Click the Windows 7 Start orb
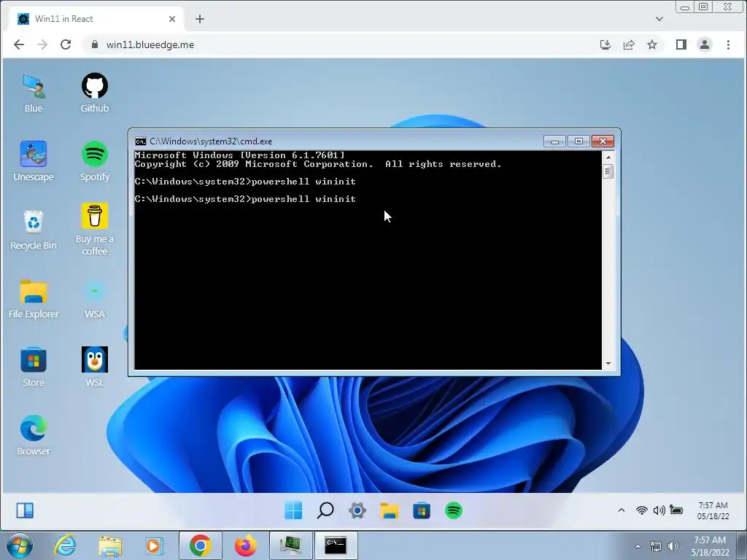The width and height of the screenshot is (747, 560). (x=20, y=545)
